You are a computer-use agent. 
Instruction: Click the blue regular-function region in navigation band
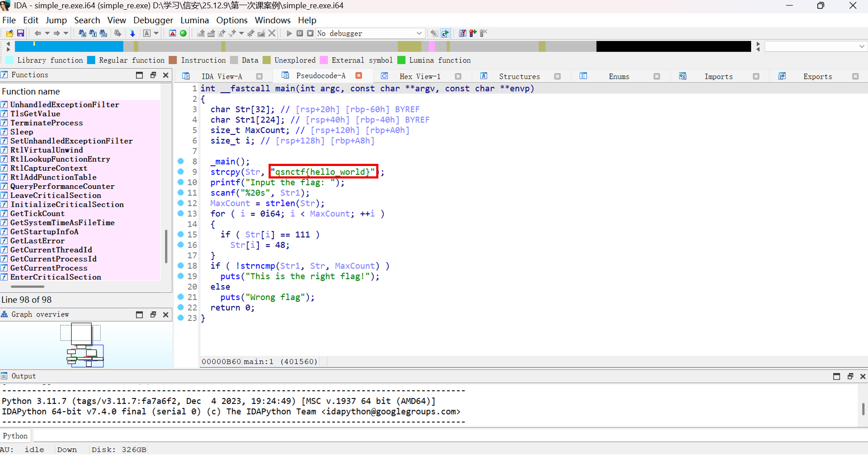[69, 46]
